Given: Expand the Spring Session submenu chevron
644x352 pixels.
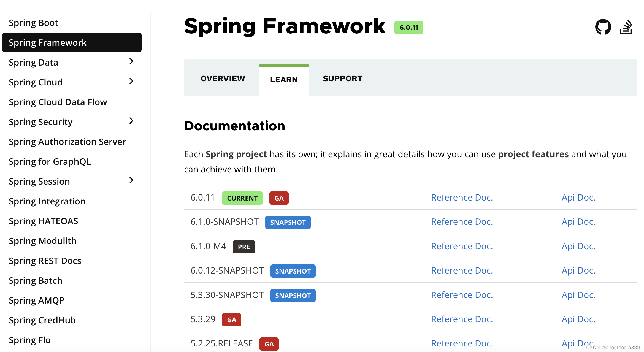Looking at the screenshot, I should click(131, 180).
